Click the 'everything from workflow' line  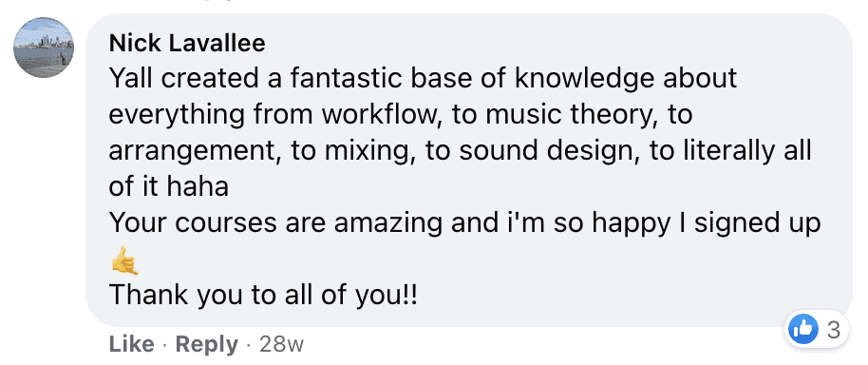point(401,115)
